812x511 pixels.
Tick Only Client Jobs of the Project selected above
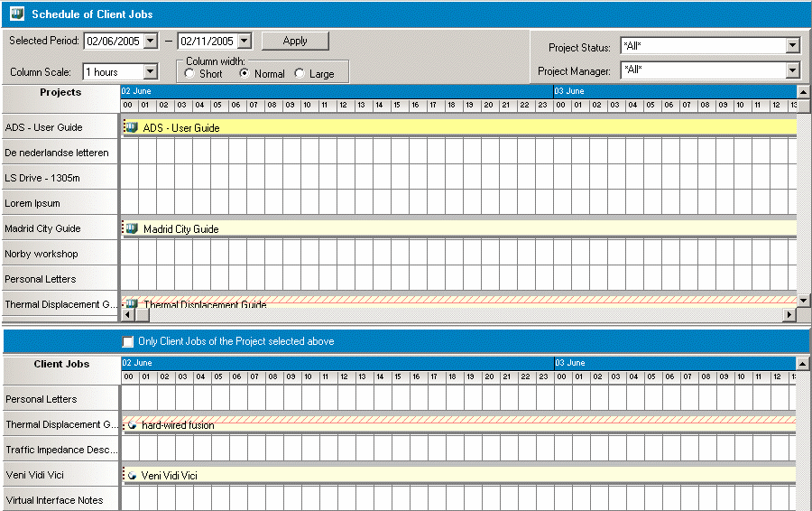[x=127, y=341]
